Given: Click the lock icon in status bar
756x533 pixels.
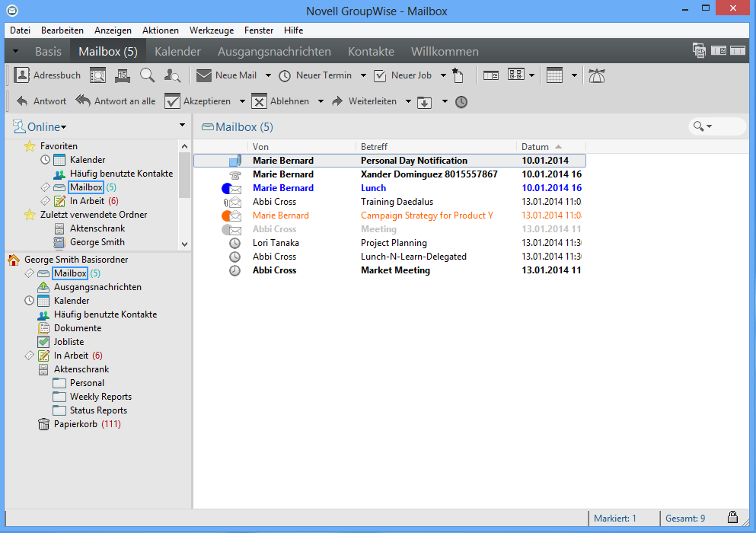Looking at the screenshot, I should pyautogui.click(x=732, y=518).
